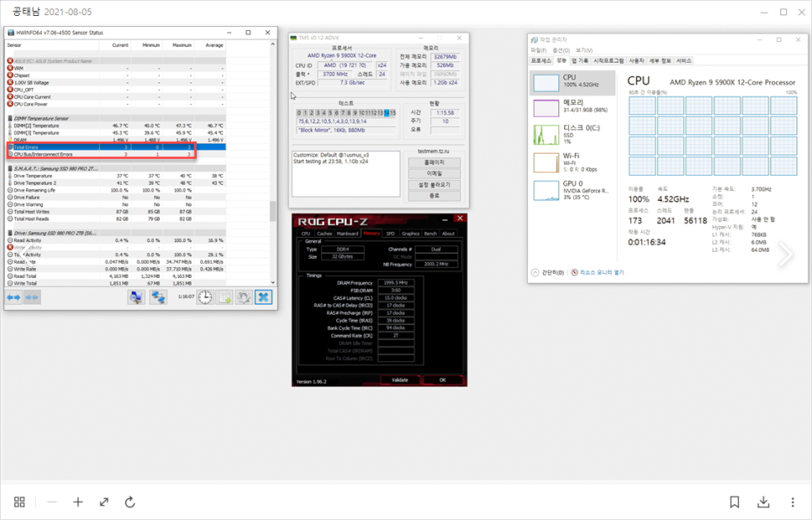Switch to 시작프로그램 tab in Task Manager
The height and width of the screenshot is (520, 812).
click(609, 60)
